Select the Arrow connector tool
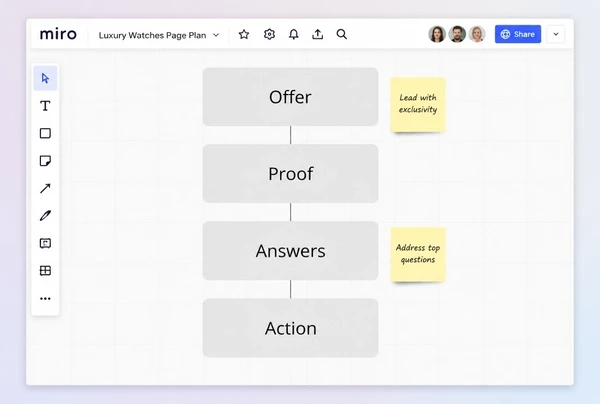600x404 pixels. [45, 188]
